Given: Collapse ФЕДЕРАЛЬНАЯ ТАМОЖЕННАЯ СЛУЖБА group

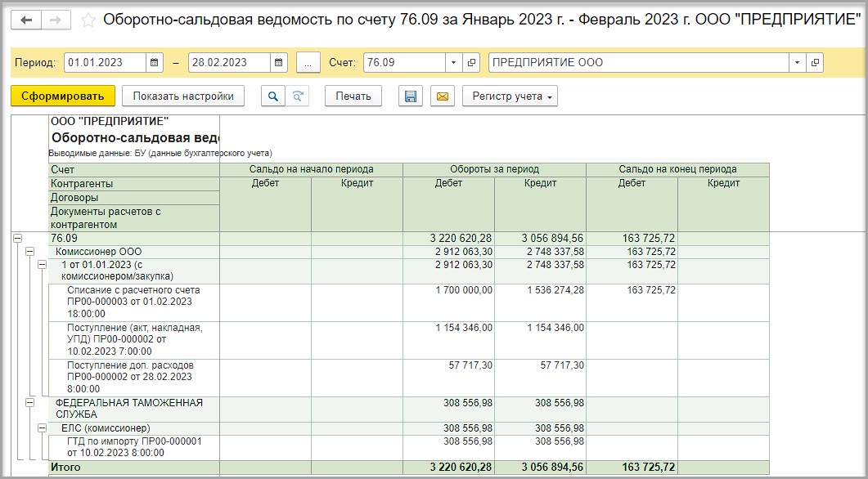Looking at the screenshot, I should (x=30, y=403).
